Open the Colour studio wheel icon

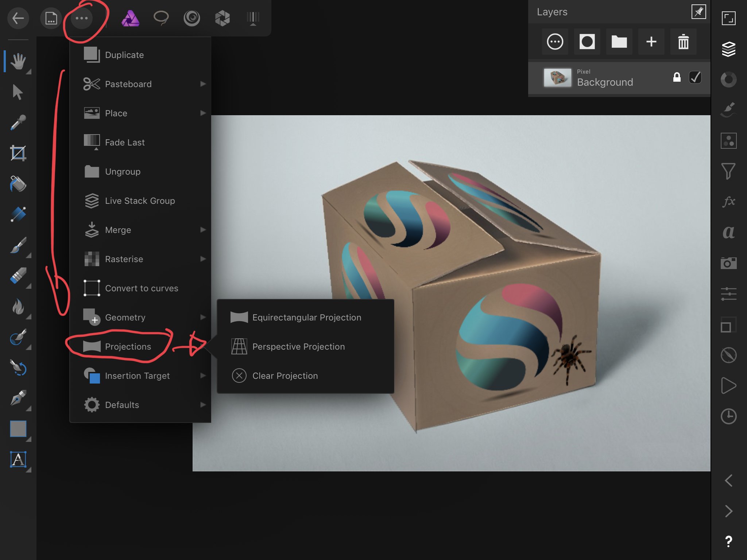point(729,79)
